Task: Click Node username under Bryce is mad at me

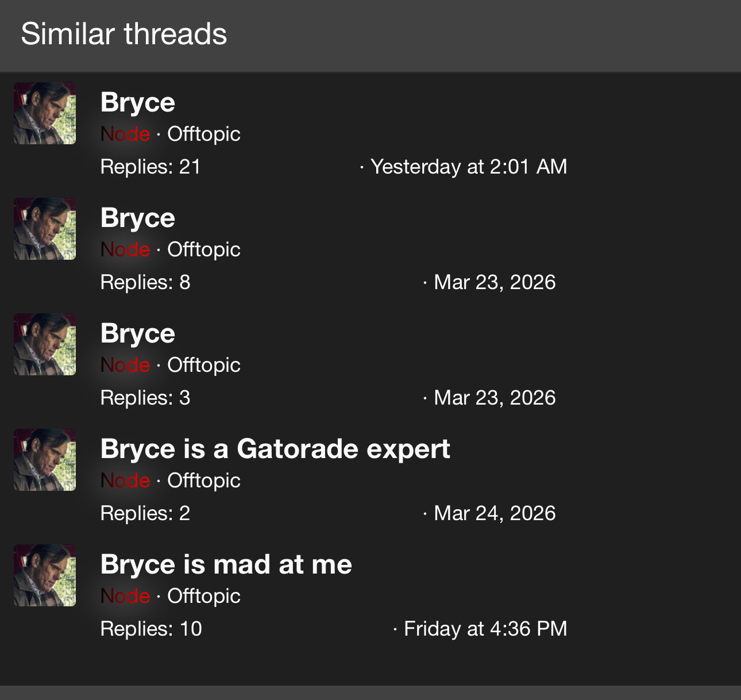Action: click(x=125, y=597)
